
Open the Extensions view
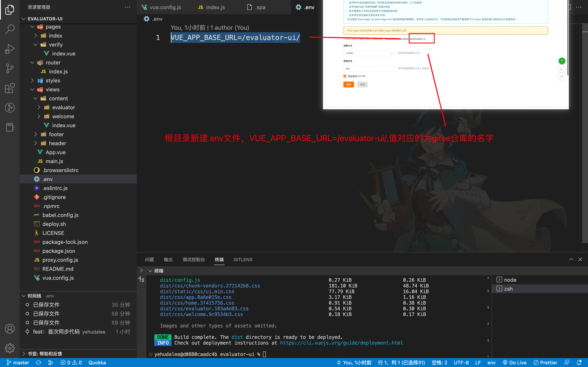(10, 88)
